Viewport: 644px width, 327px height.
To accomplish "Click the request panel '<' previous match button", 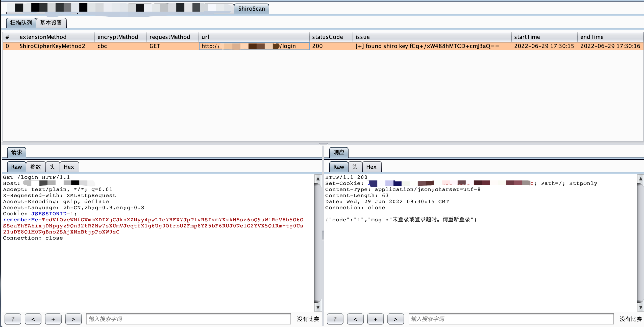I will click(x=33, y=319).
